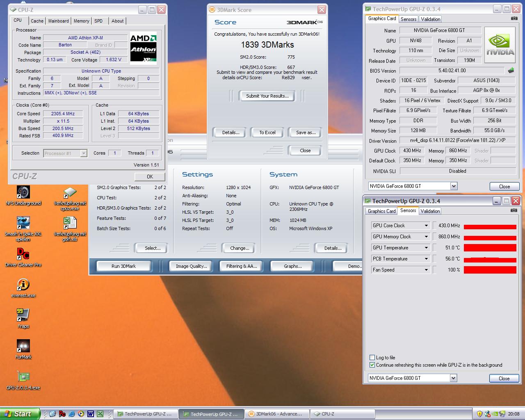Click the system clock showing 20:08
The image size is (525, 420).
click(514, 414)
